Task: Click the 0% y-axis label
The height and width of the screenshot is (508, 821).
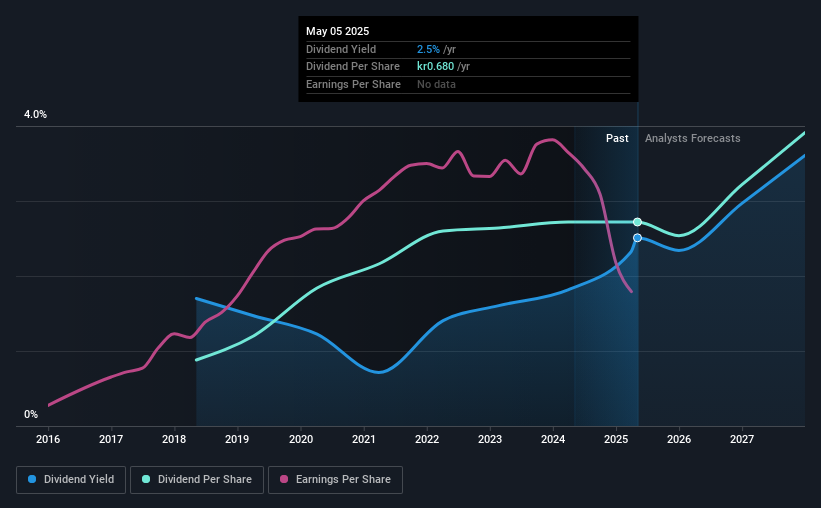Action: [x=31, y=414]
